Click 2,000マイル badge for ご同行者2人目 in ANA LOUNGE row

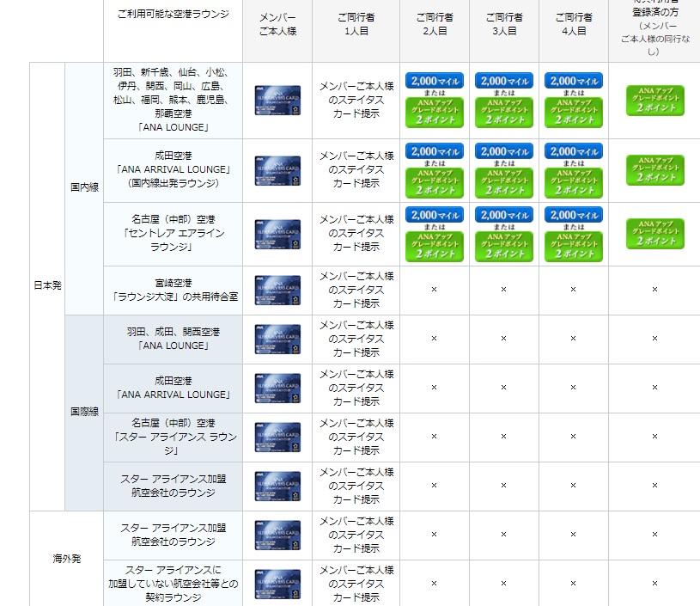click(x=435, y=81)
